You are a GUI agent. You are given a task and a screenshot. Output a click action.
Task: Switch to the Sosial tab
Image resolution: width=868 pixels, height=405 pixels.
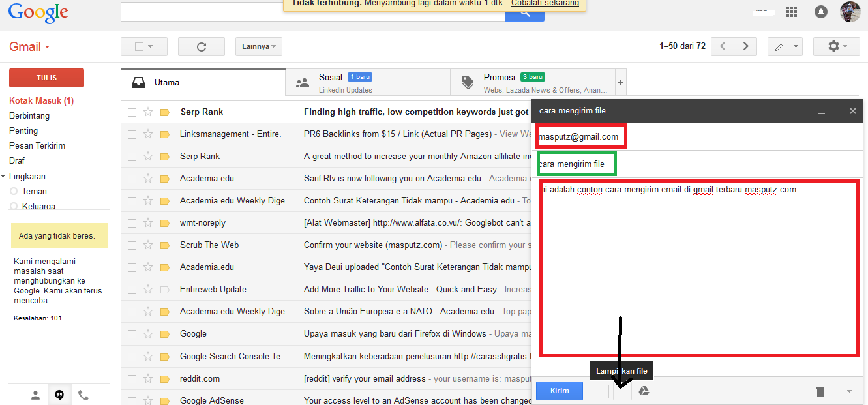pos(368,83)
